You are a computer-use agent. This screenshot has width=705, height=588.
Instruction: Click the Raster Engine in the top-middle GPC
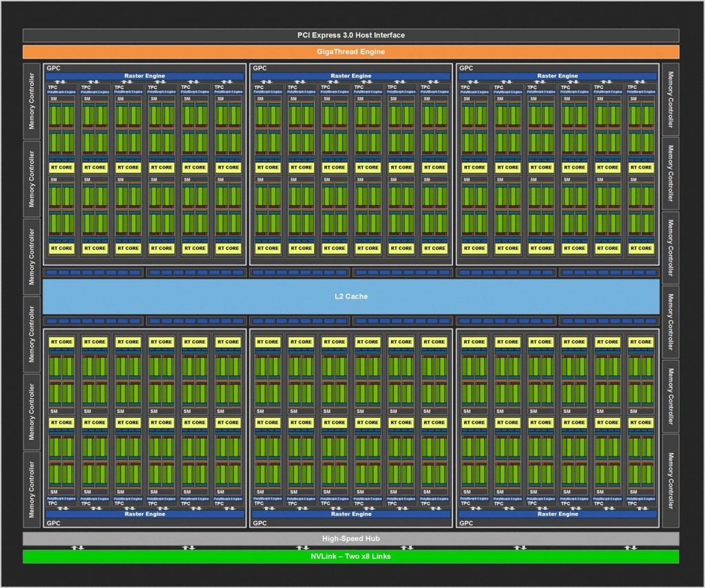pyautogui.click(x=351, y=76)
